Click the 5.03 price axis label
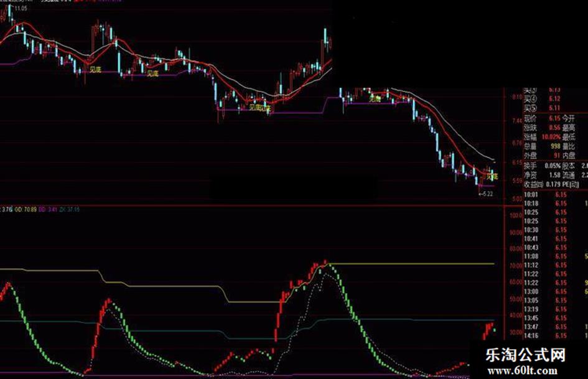588x379 pixels. pyautogui.click(x=516, y=199)
